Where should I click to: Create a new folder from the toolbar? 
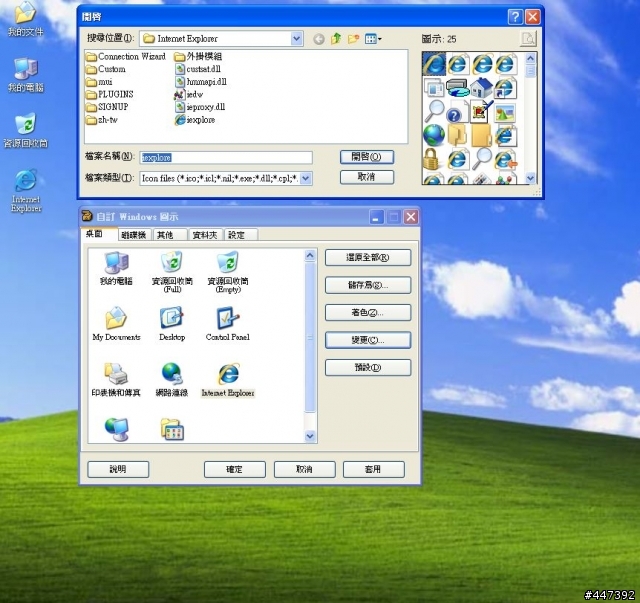pos(353,39)
